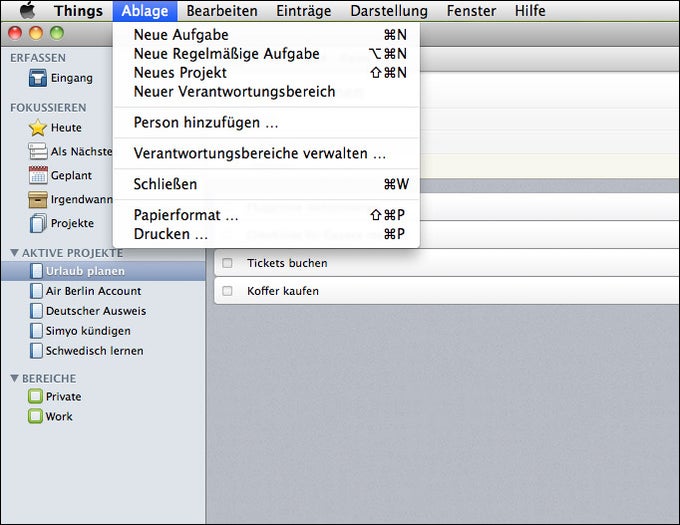
Task: Open the Hilfe menu
Action: pos(530,11)
